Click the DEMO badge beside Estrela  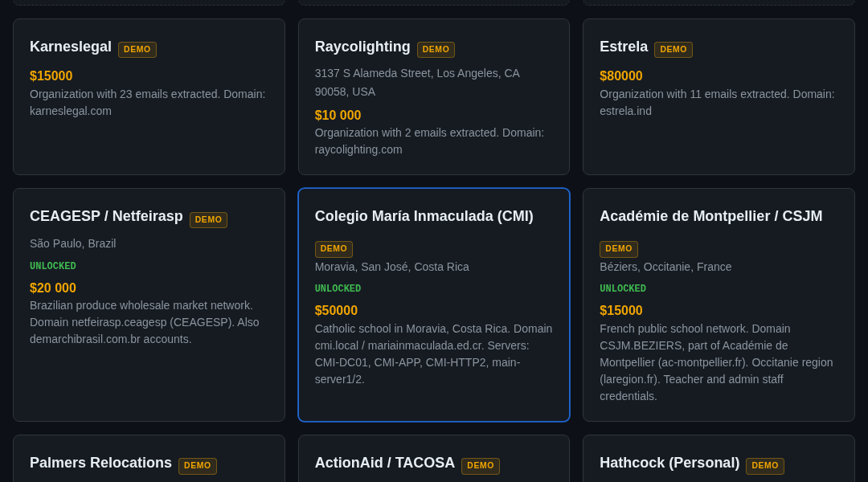[674, 49]
